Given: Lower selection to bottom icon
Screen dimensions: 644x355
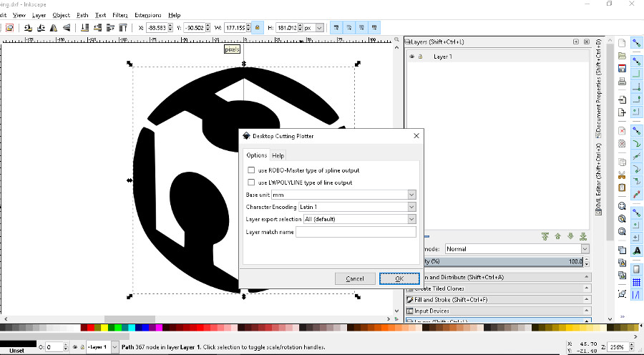Looking at the screenshot, I should coord(84,28).
